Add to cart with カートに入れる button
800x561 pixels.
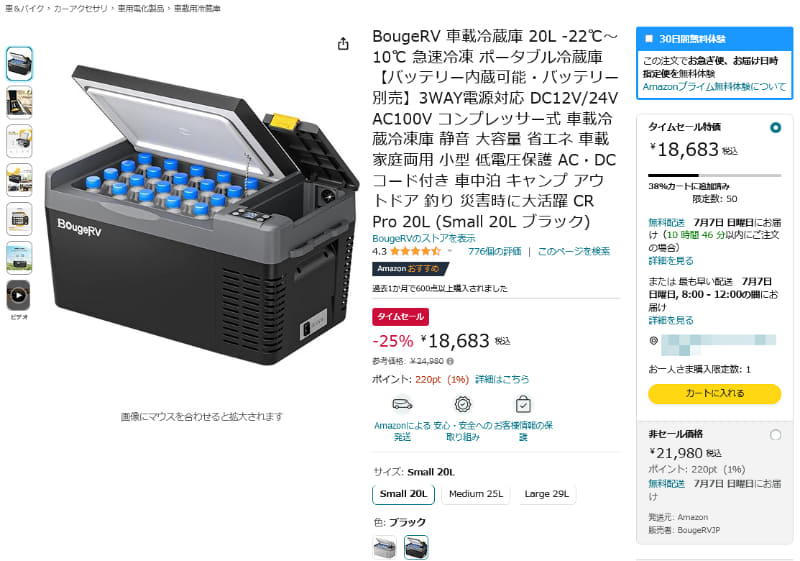click(714, 393)
